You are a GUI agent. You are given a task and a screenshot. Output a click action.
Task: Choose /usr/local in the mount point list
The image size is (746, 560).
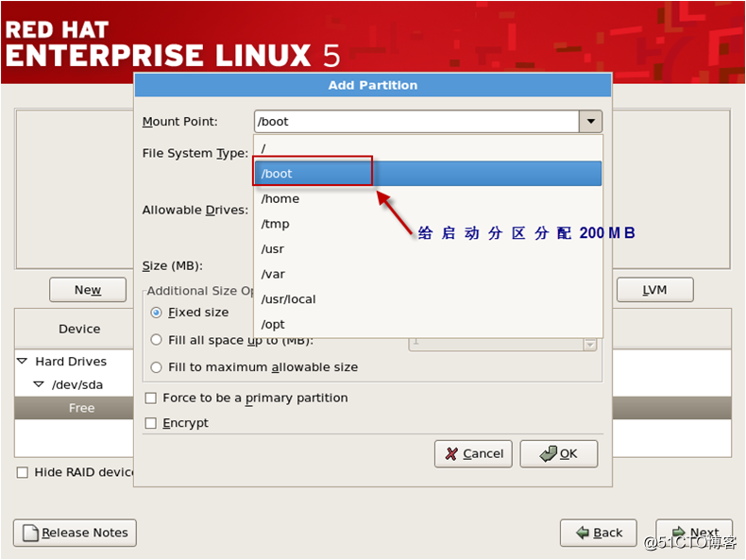(428, 299)
